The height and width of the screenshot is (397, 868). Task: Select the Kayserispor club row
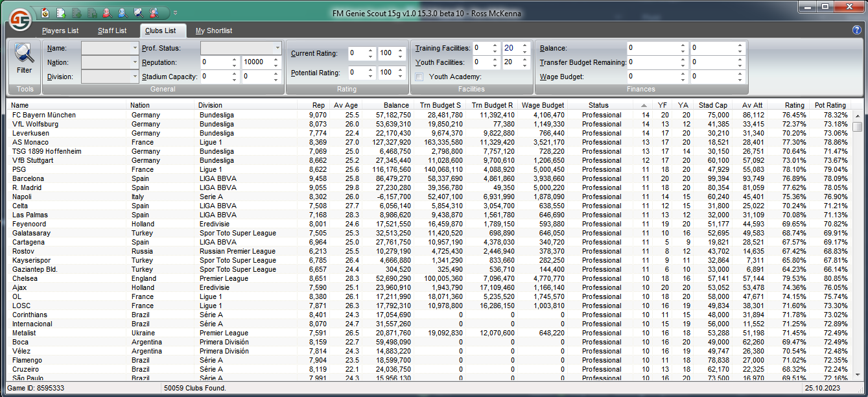[428, 260]
